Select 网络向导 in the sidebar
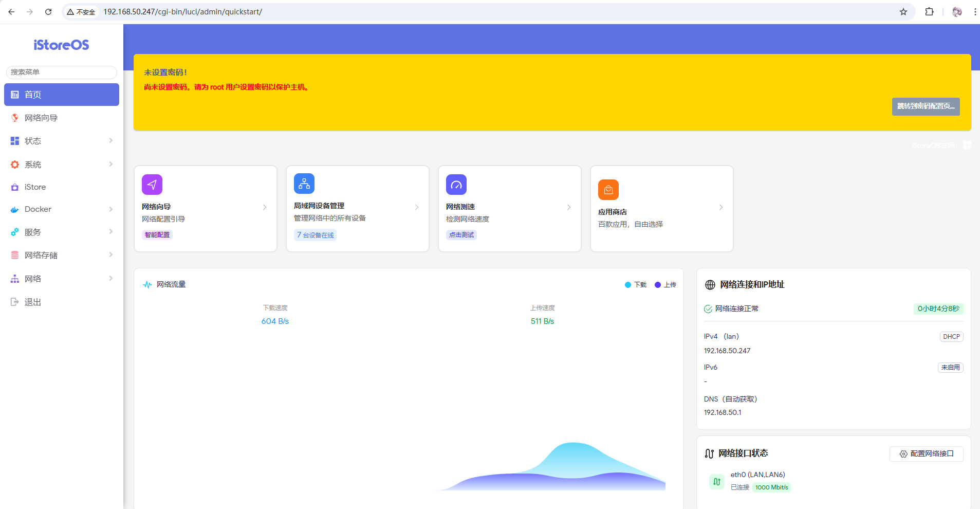 (x=41, y=118)
